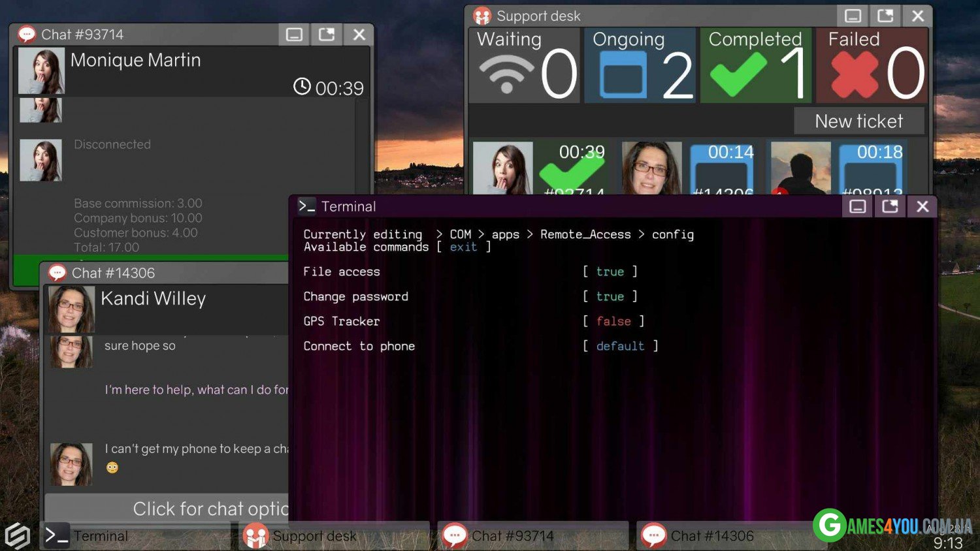Image resolution: width=980 pixels, height=551 pixels.
Task: Create a New ticket
Action: coord(858,121)
